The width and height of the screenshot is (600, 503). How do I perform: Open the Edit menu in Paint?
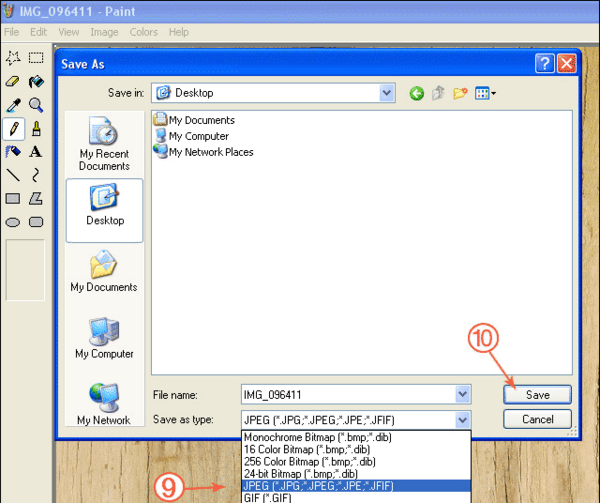(x=38, y=32)
